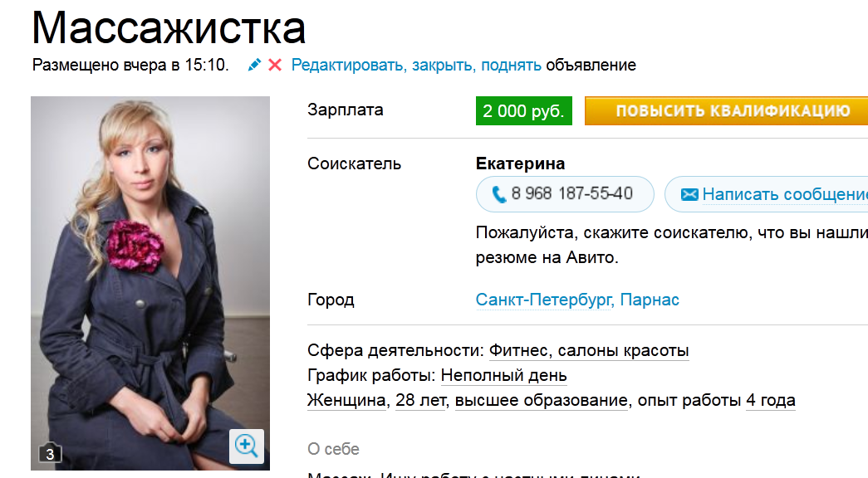Screen dimensions: 868x478
Task: Click the envelope message icon
Action: [x=689, y=194]
